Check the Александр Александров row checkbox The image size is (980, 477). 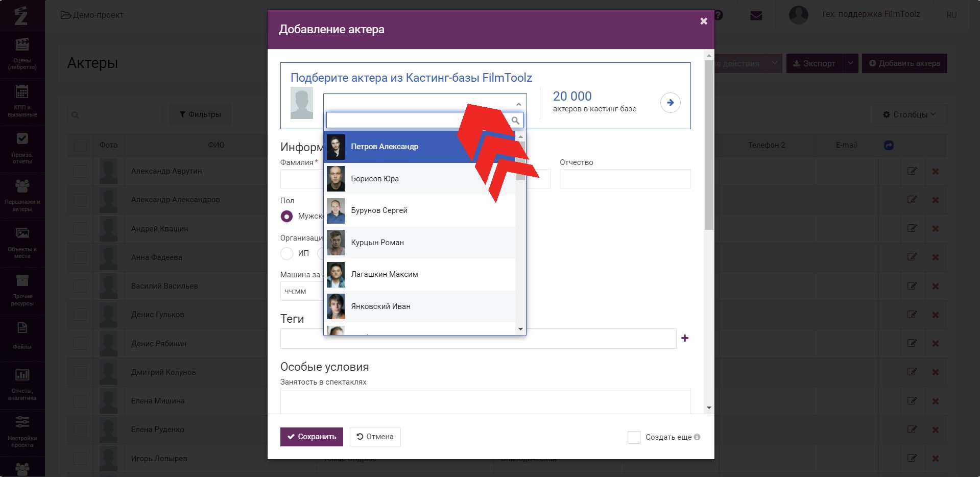coord(80,200)
